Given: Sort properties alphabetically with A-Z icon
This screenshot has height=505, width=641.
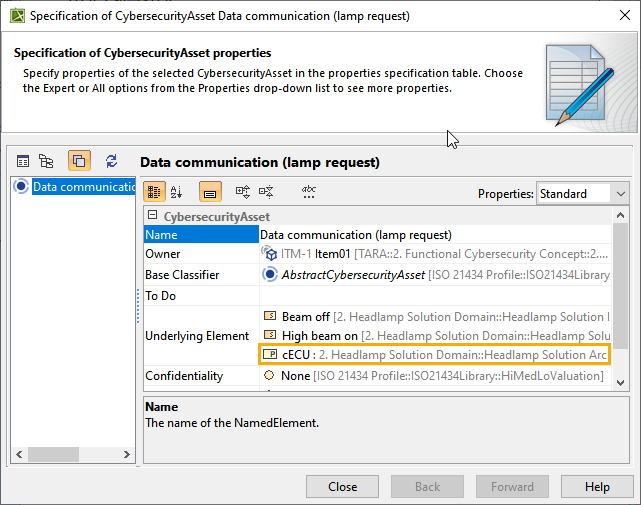Looking at the screenshot, I should (177, 192).
